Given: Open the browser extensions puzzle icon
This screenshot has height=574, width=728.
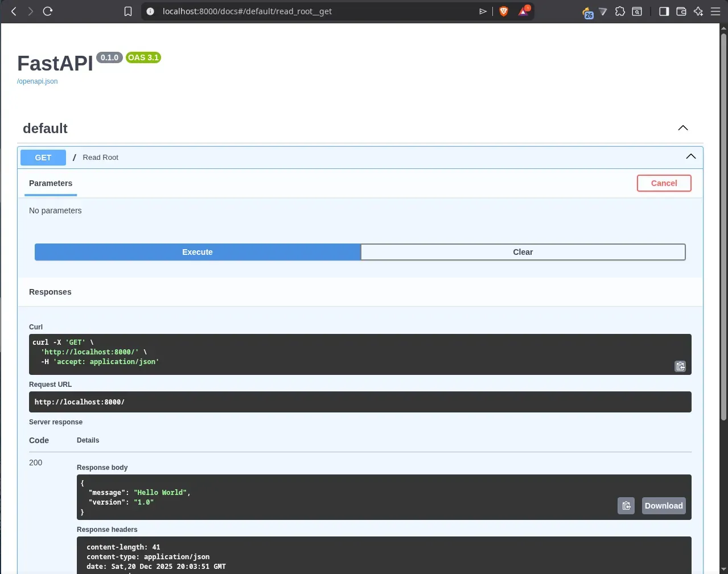Looking at the screenshot, I should (x=620, y=11).
